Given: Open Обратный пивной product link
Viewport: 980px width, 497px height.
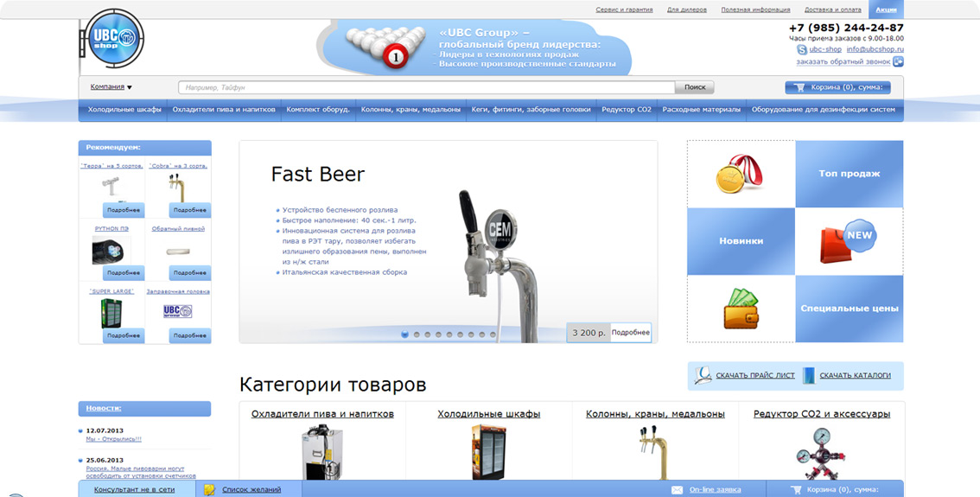Looking at the screenshot, I should click(x=178, y=229).
